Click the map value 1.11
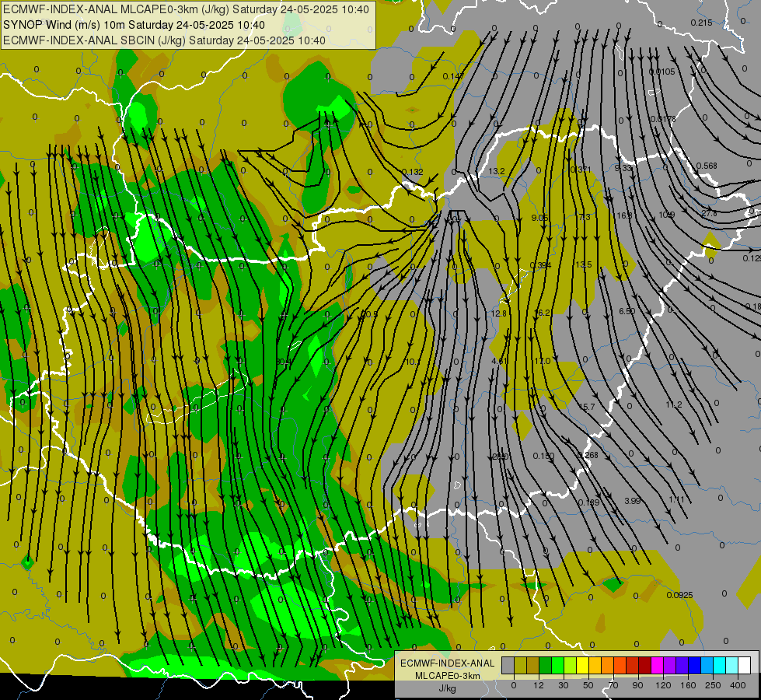 tap(676, 499)
